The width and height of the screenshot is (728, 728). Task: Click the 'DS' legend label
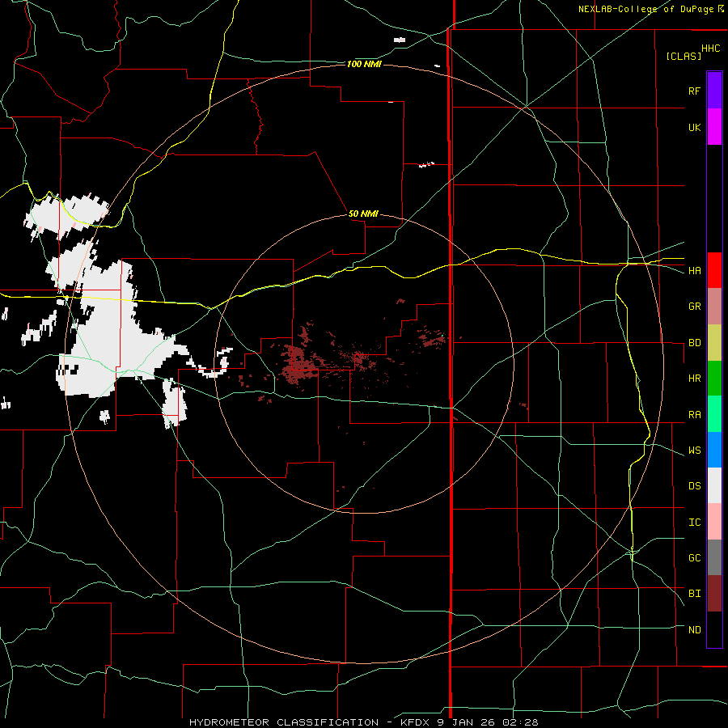tap(695, 486)
